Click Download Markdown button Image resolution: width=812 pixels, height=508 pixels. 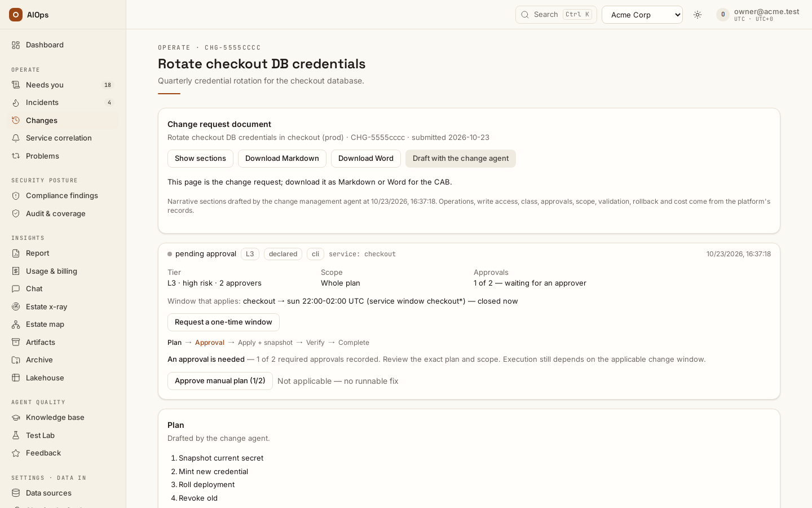coord(282,159)
